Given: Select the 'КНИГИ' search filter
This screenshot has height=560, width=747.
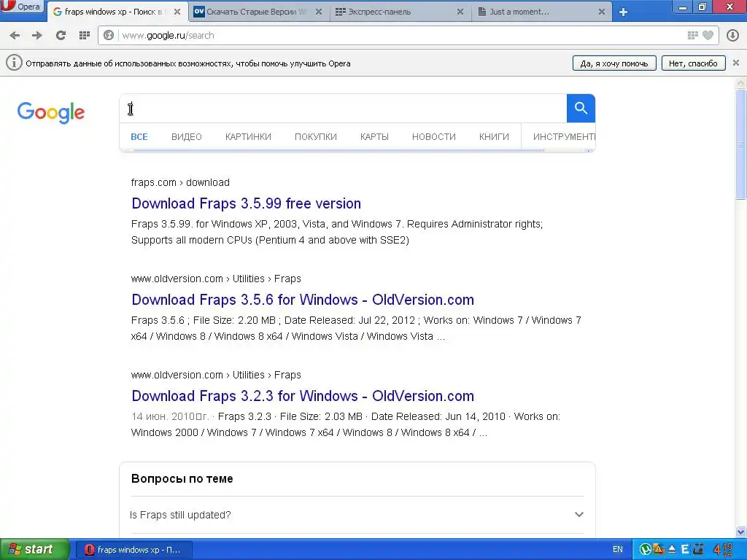Looking at the screenshot, I should tap(494, 136).
